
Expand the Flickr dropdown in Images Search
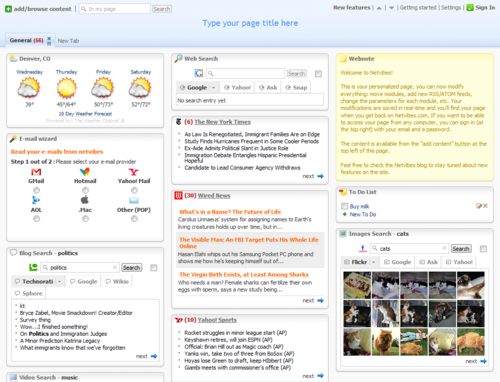pyautogui.click(x=374, y=262)
